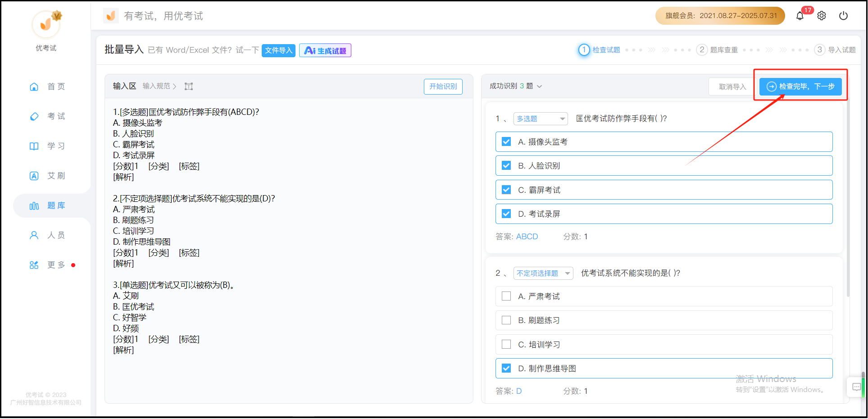868x419 pixels.
Task: Uncheck option B. 人脸识别
Action: (506, 166)
